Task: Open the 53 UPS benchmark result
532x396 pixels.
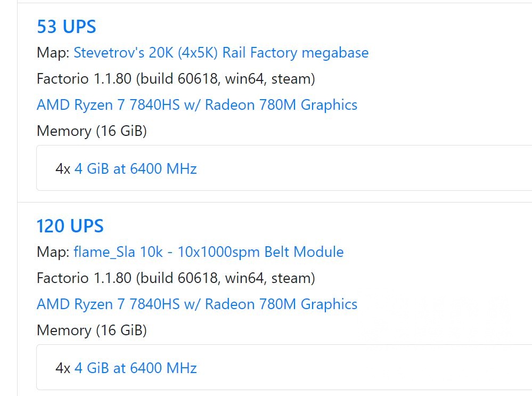Action: (67, 26)
